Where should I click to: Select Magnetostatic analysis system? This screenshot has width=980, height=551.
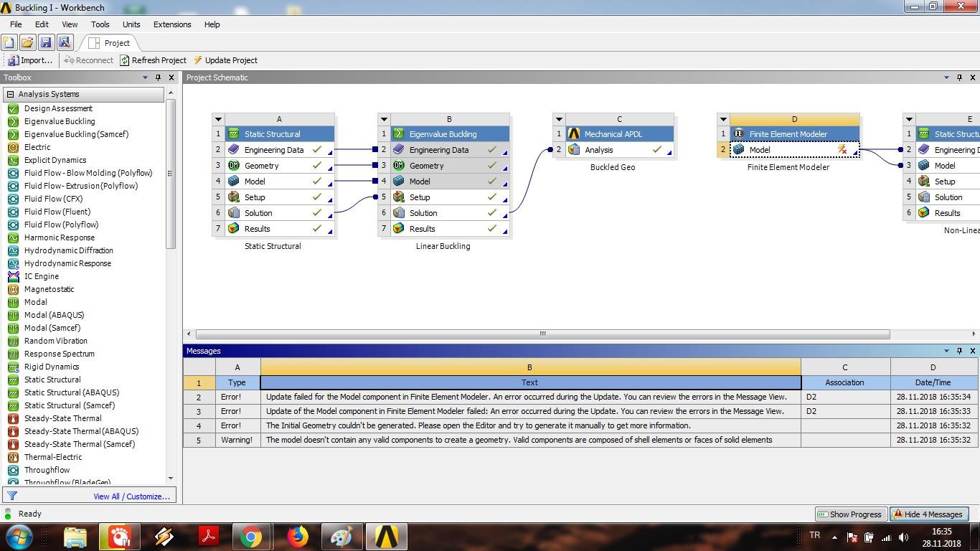(49, 289)
